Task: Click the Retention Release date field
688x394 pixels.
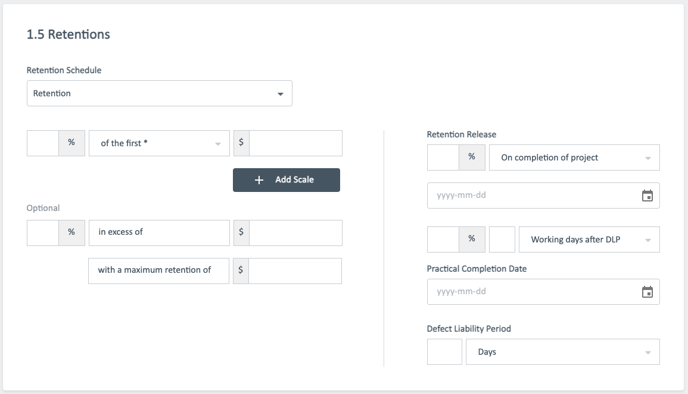Action: pyautogui.click(x=543, y=196)
